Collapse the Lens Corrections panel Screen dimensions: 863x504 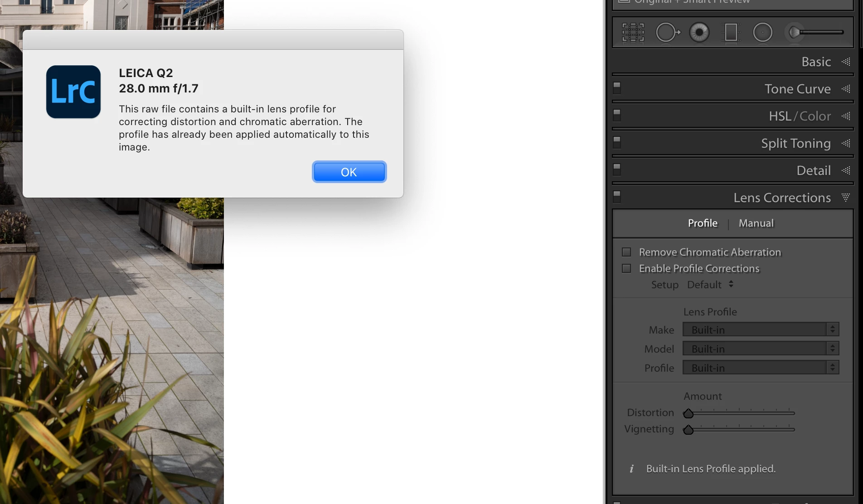click(x=846, y=198)
